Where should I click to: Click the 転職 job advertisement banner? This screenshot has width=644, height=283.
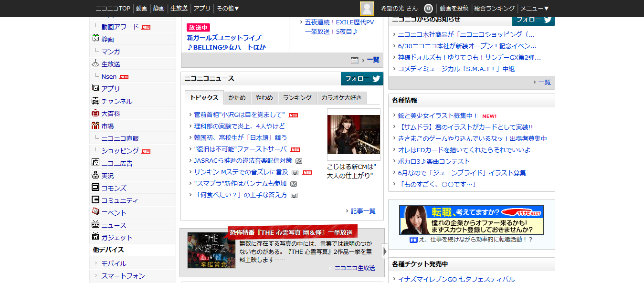tap(472, 220)
